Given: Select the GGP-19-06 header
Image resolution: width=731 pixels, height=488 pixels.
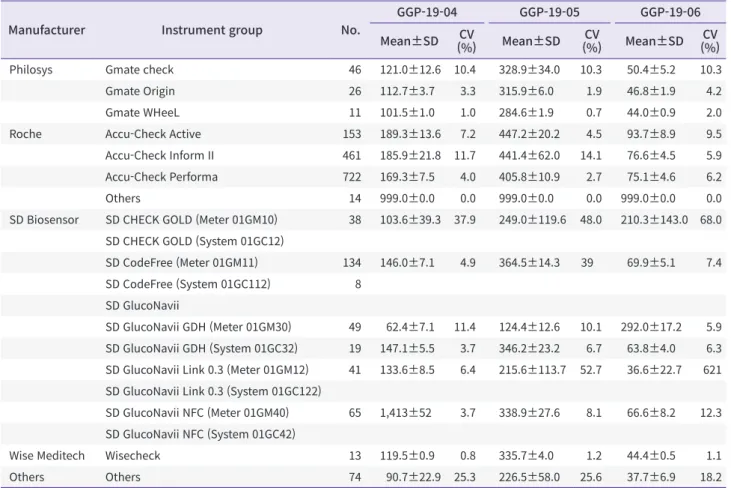Looking at the screenshot, I should [670, 12].
